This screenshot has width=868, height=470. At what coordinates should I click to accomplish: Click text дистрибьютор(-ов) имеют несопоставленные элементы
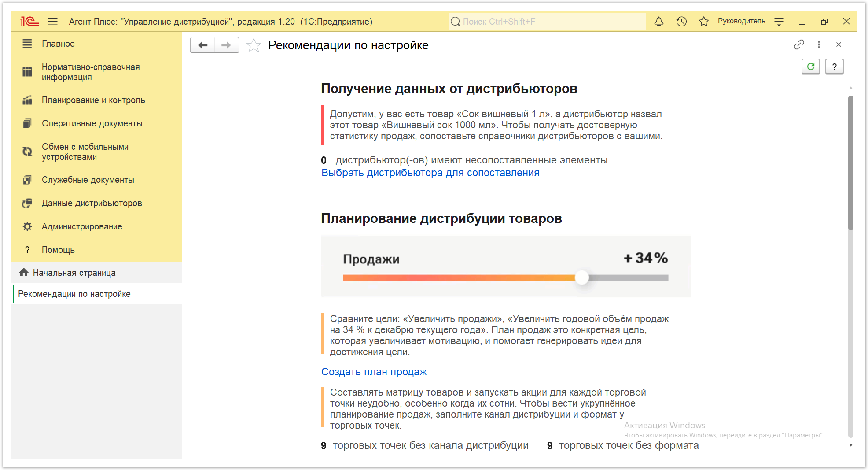(473, 160)
